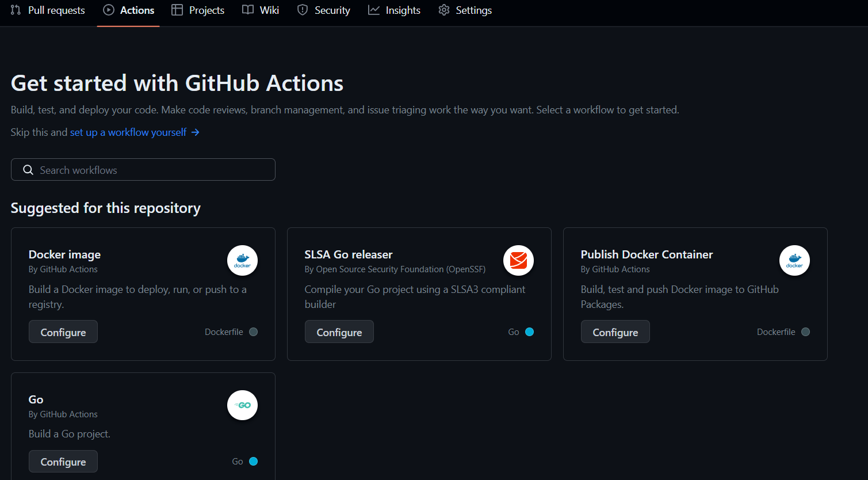This screenshot has width=868, height=480.
Task: Open the Insights tab
Action: 394,10
